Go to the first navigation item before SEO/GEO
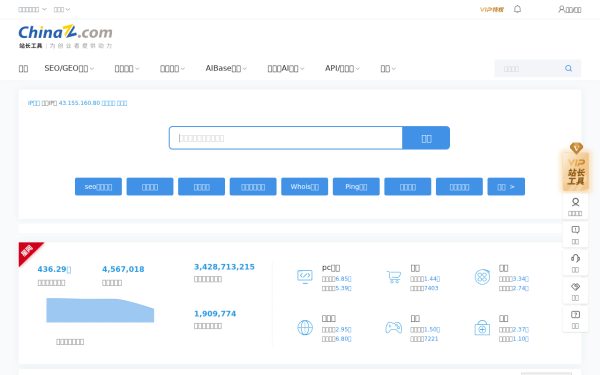The image size is (600, 375). 23,68
